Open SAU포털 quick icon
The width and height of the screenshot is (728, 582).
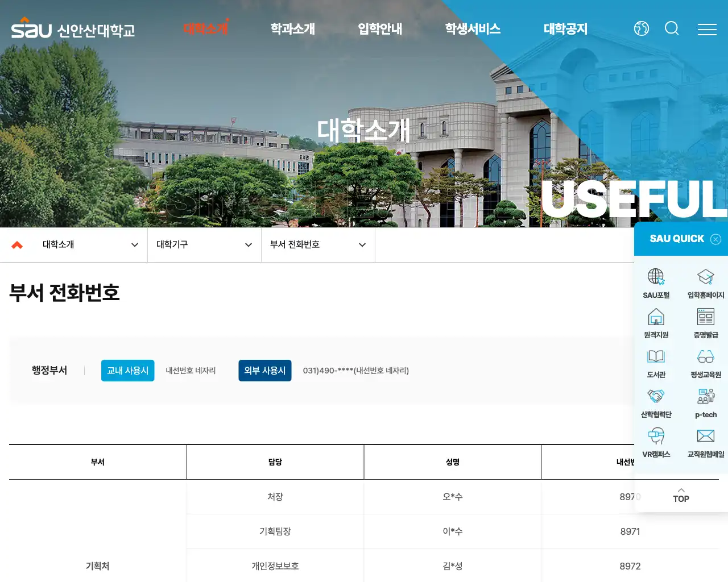click(656, 284)
